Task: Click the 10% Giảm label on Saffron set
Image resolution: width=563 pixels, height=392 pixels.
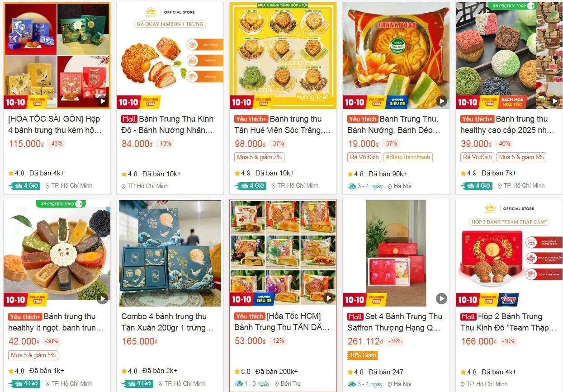Action: coord(363,355)
